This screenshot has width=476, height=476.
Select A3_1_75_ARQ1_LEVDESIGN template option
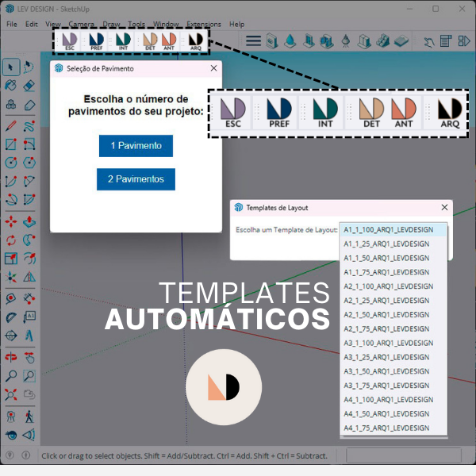[393, 386]
